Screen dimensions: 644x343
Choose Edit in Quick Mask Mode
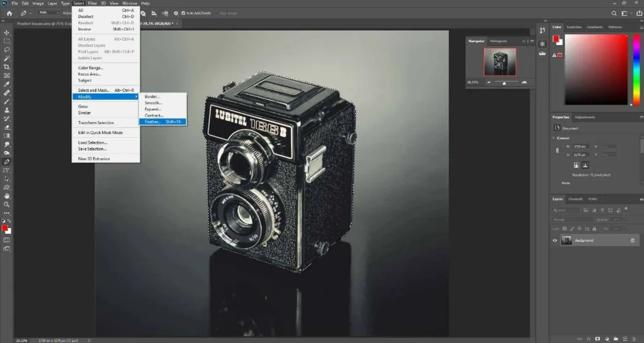[x=106, y=132]
